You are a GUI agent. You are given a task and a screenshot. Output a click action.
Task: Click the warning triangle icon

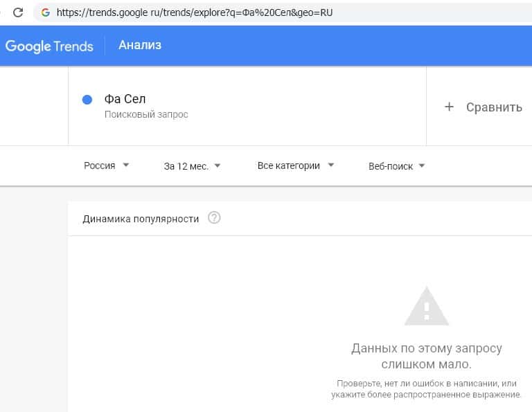[427, 306]
